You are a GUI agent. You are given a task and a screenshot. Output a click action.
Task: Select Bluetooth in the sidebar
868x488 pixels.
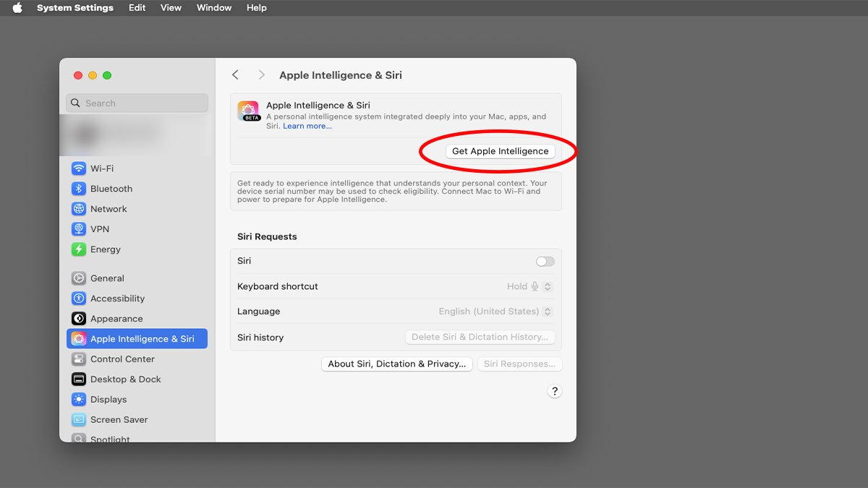[x=137, y=189]
